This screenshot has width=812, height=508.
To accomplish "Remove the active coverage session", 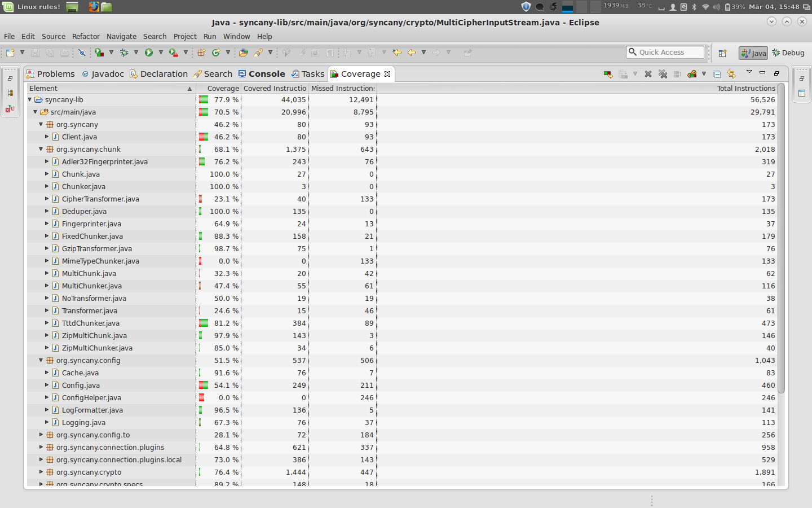I will click(648, 74).
